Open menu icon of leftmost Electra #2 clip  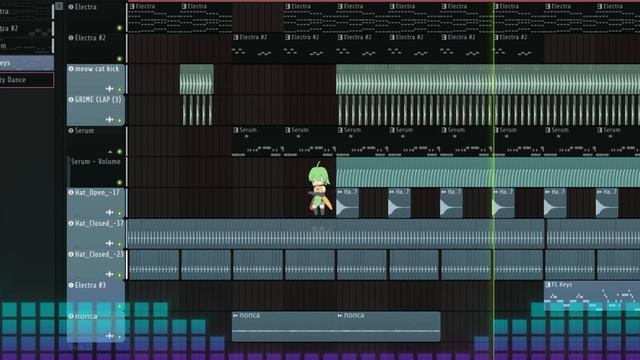[x=236, y=37]
